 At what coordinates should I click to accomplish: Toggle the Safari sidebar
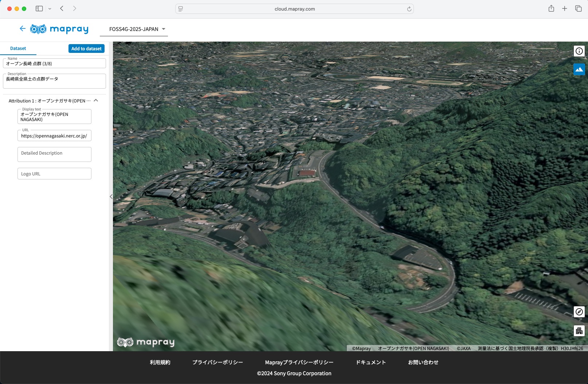[x=39, y=9]
